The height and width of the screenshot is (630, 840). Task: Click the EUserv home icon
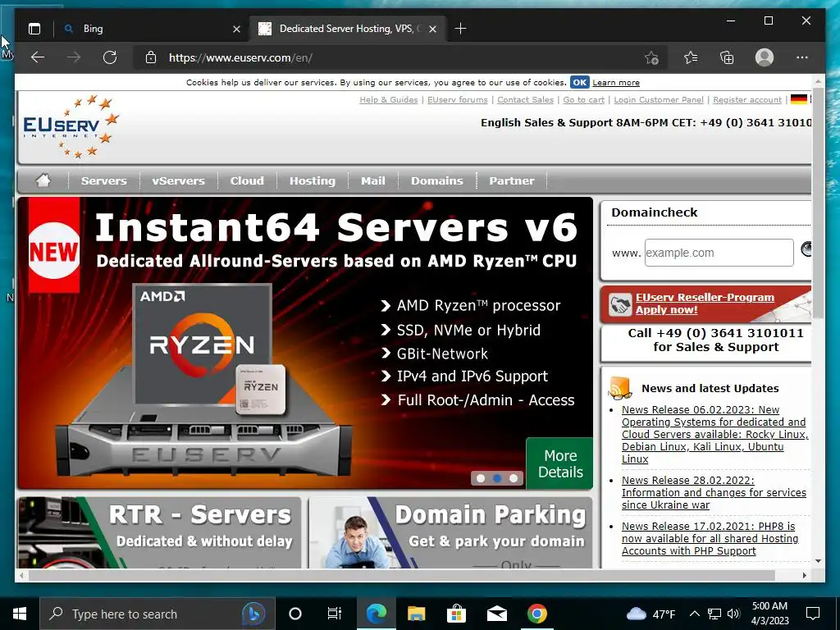[43, 180]
